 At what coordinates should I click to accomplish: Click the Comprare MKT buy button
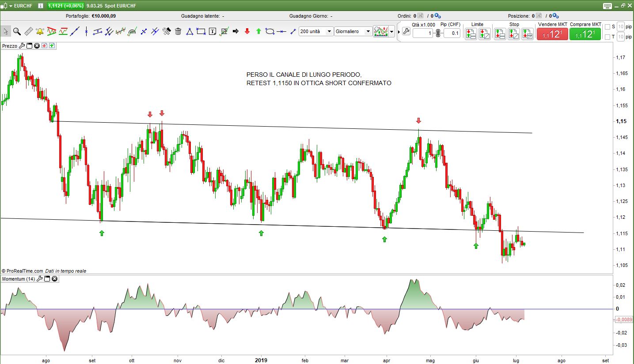click(585, 34)
